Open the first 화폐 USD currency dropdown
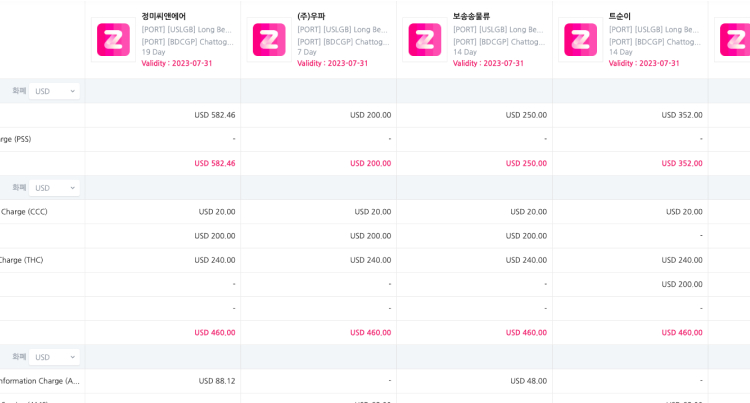750x403 pixels. [x=54, y=91]
